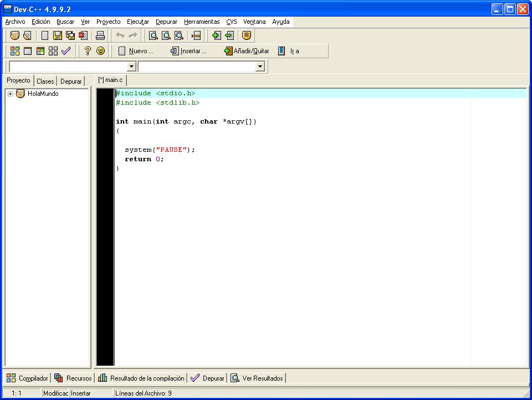The height and width of the screenshot is (400, 532).
Task: Switch to the Clases sidebar tab
Action: (45, 81)
